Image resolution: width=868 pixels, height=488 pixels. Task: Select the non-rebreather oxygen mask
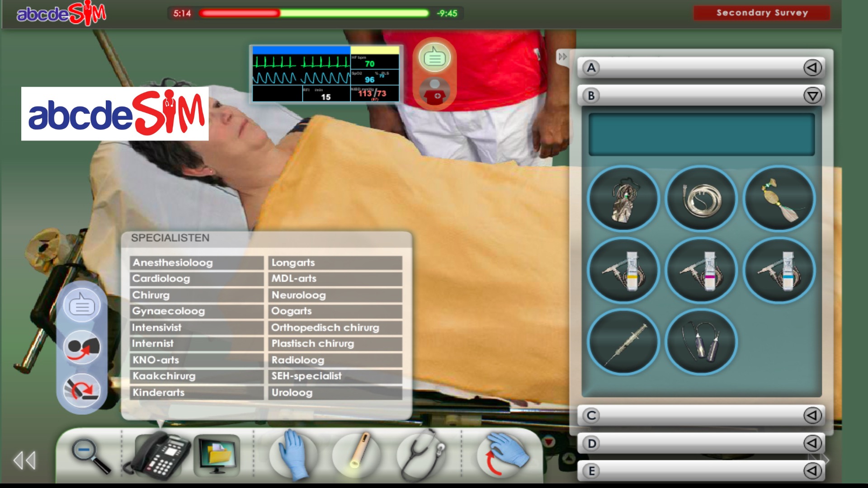click(623, 199)
